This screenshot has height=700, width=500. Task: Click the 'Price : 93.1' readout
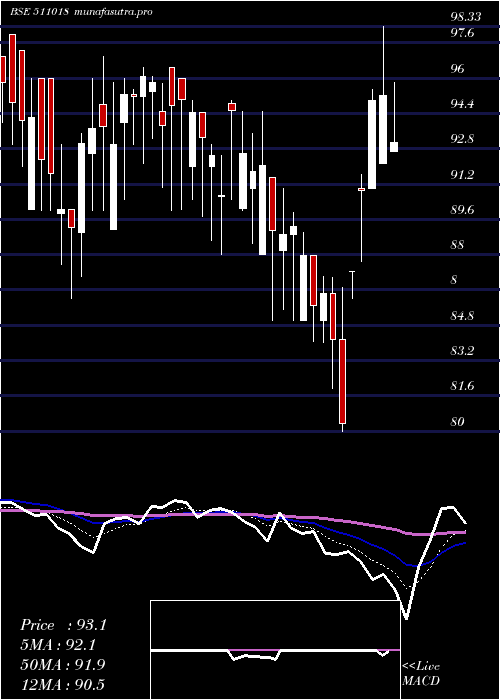[x=63, y=625]
